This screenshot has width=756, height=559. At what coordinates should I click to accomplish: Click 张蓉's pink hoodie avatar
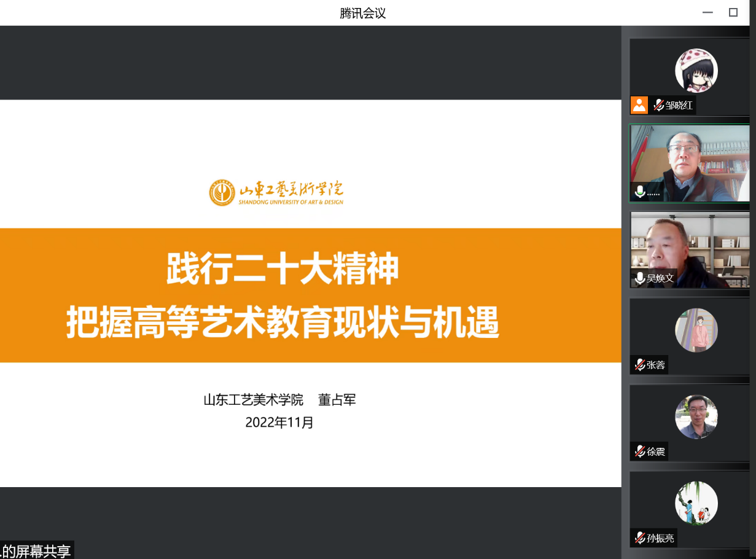[696, 330]
